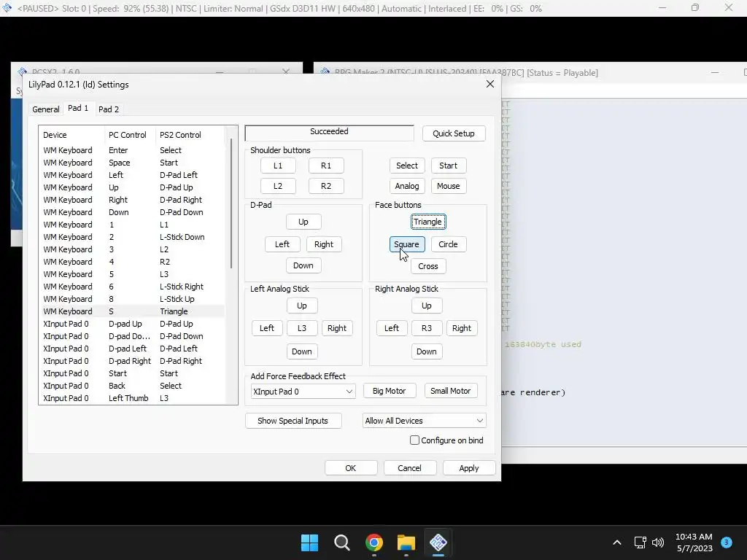Image resolution: width=747 pixels, height=560 pixels.
Task: Bind Right Analog Stick Down
Action: (426, 351)
